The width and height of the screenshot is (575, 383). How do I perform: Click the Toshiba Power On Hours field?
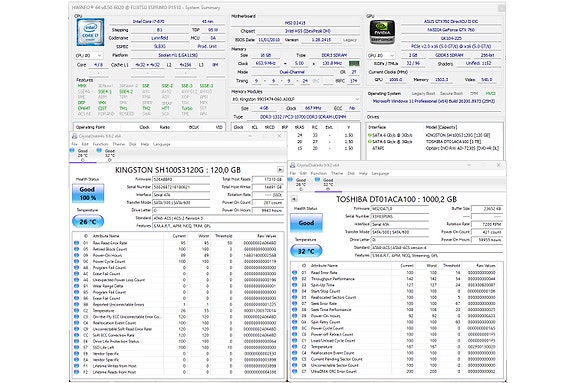click(x=487, y=240)
